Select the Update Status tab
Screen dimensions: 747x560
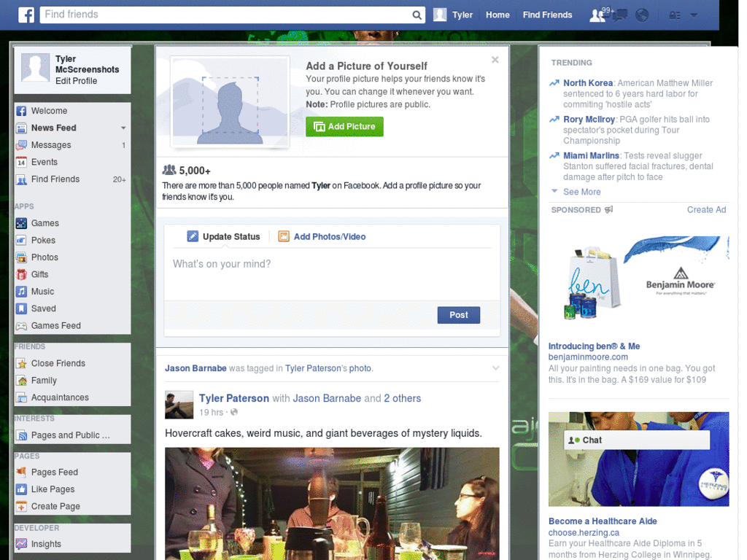[x=223, y=237]
